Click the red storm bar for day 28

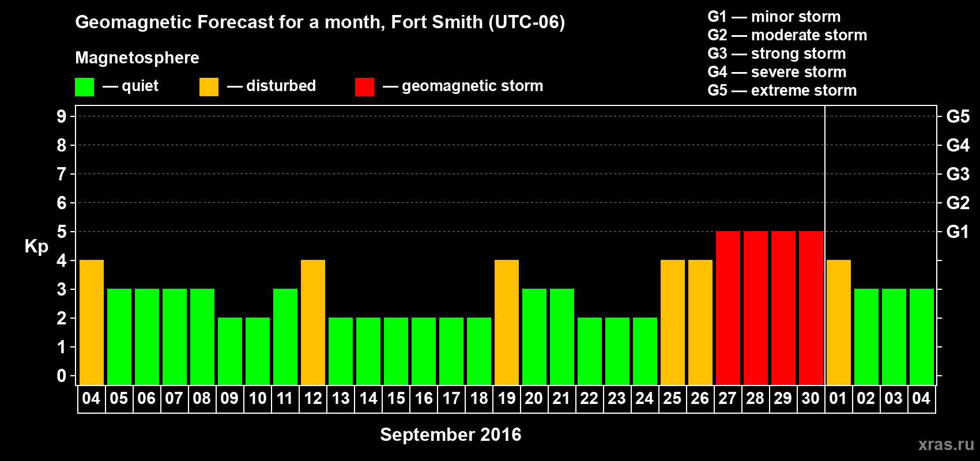click(x=756, y=308)
